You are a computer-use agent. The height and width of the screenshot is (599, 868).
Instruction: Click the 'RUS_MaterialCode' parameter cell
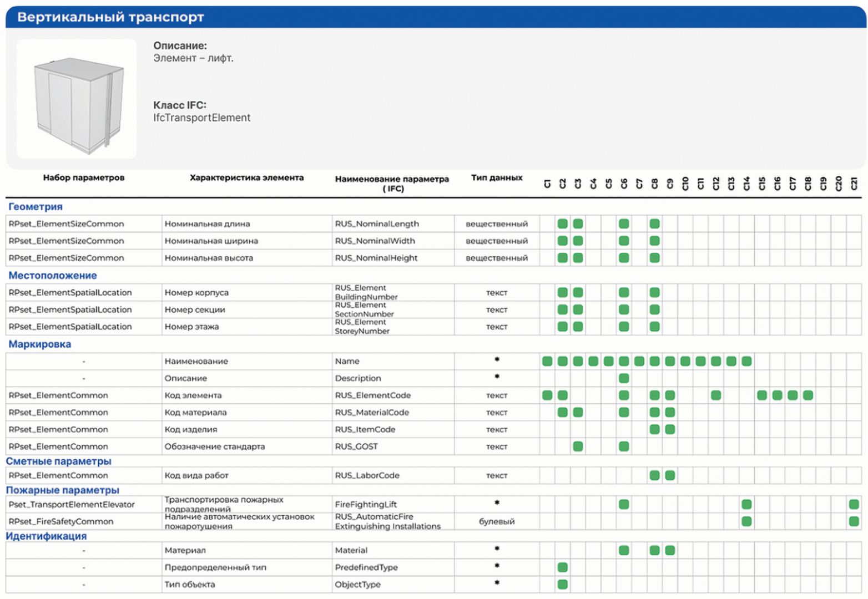(x=393, y=412)
